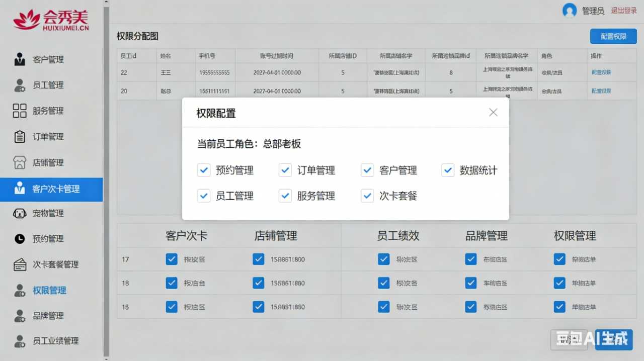Close the 权限配置 dialog
The image size is (644, 361).
click(x=493, y=113)
